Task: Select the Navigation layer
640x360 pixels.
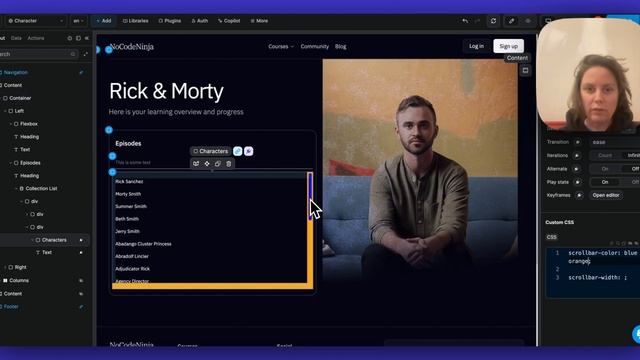Action: (x=16, y=73)
